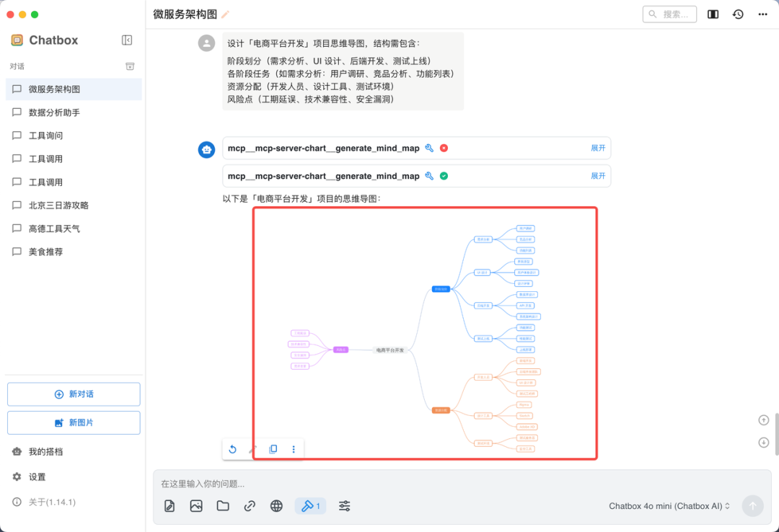Open more options for the response
Image resolution: width=779 pixels, height=532 pixels.
293,448
